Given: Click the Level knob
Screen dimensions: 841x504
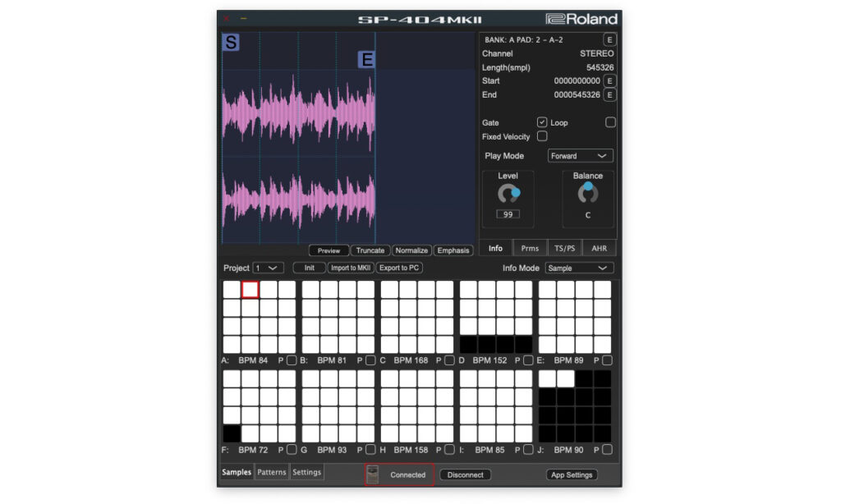Looking at the screenshot, I should [508, 194].
